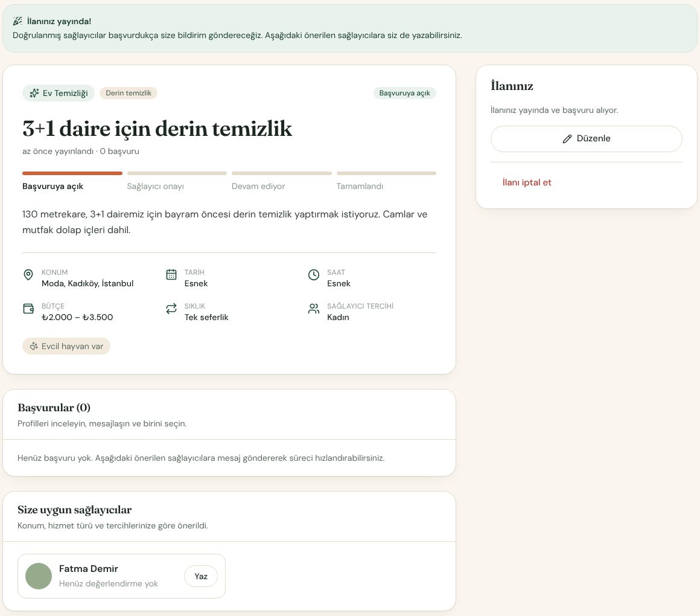The height and width of the screenshot is (616, 700).
Task: Click the provider preference value Kadın
Action: click(338, 317)
